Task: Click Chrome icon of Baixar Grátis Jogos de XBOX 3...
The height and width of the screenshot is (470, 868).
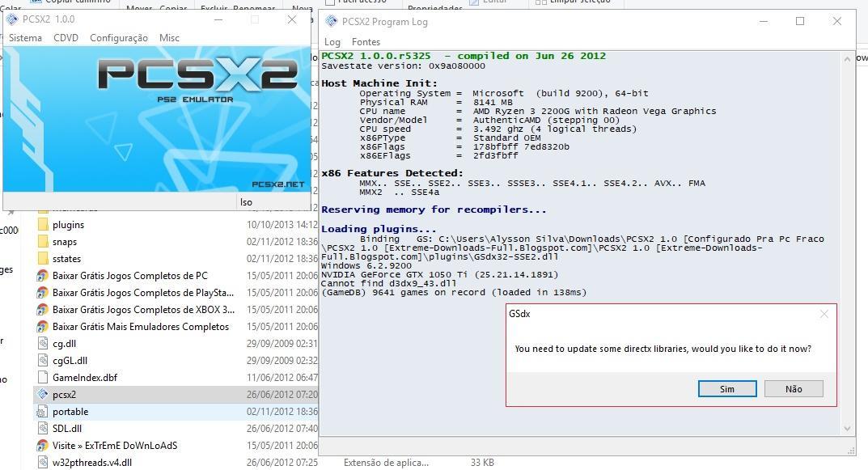Action: point(43,310)
